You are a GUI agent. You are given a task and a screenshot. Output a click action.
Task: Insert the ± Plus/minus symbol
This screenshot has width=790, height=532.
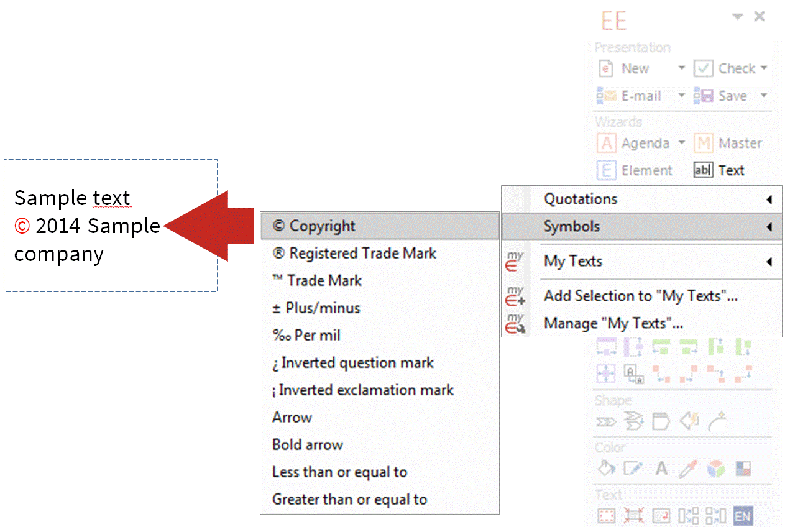(x=380, y=308)
